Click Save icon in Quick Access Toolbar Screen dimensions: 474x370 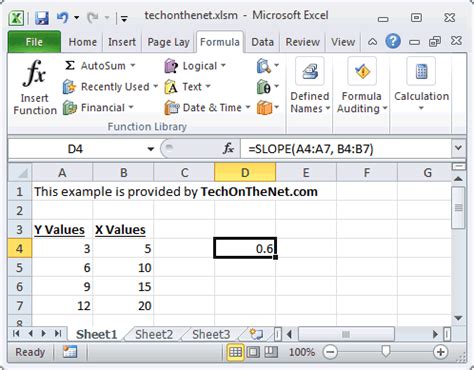[42, 17]
